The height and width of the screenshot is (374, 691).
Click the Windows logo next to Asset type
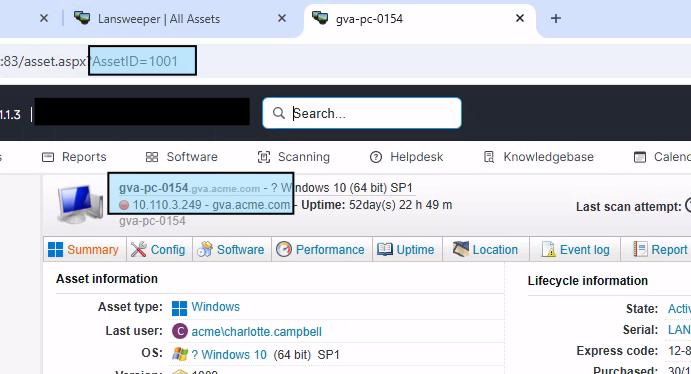pos(179,308)
